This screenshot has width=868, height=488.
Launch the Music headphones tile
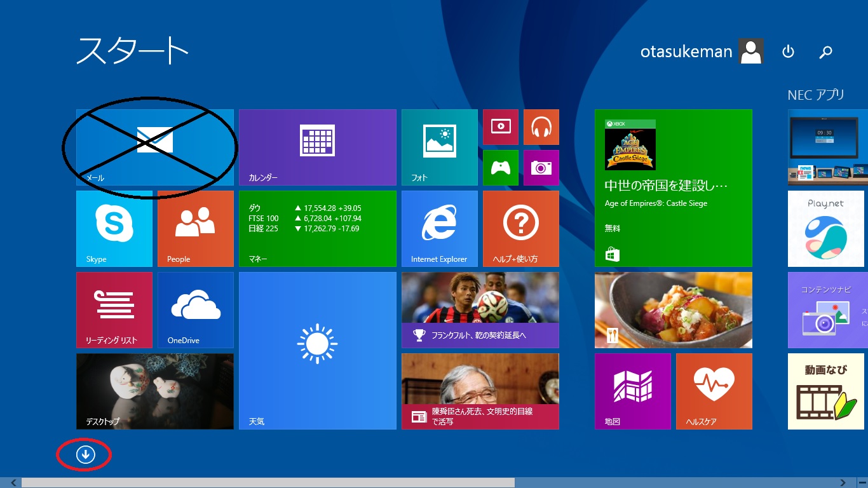tap(541, 127)
